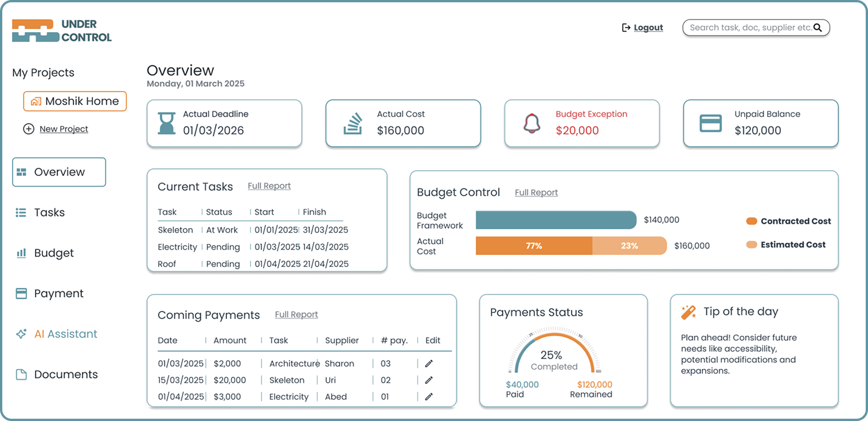This screenshot has height=421, width=868.
Task: Click the magnifier search icon
Action: click(818, 27)
